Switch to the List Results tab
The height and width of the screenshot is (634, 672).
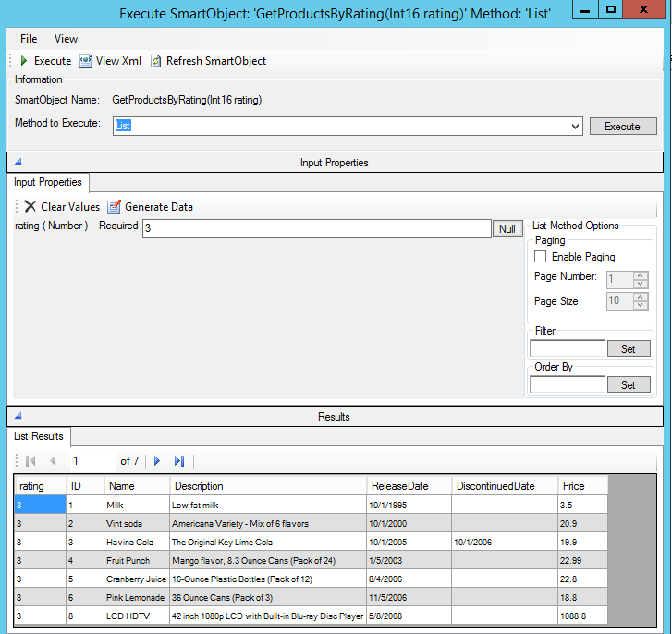(39, 436)
